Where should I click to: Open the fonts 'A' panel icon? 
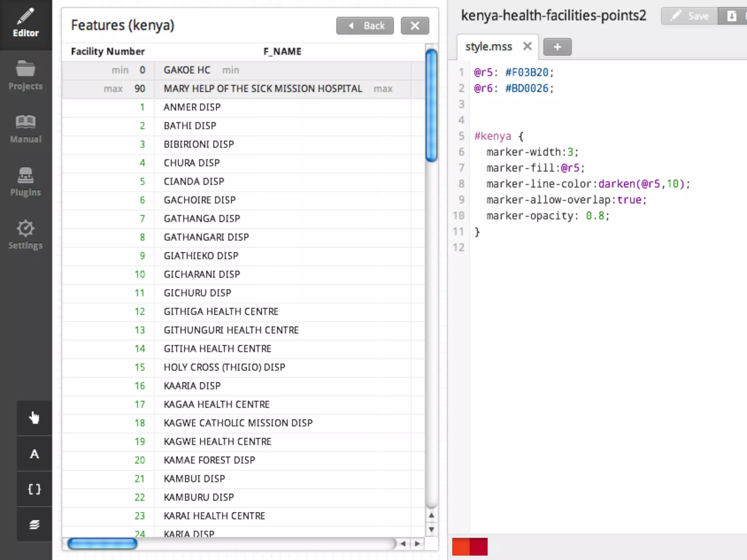34,454
